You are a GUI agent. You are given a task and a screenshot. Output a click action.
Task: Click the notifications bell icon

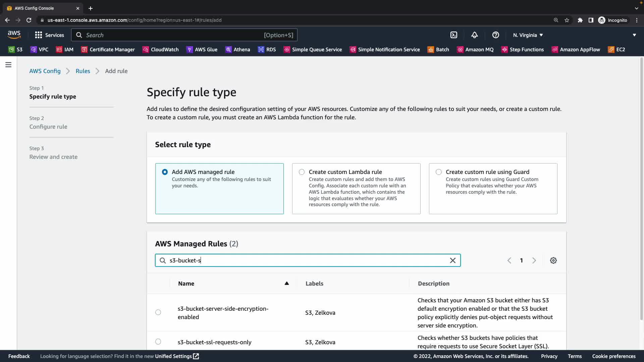[474, 35]
